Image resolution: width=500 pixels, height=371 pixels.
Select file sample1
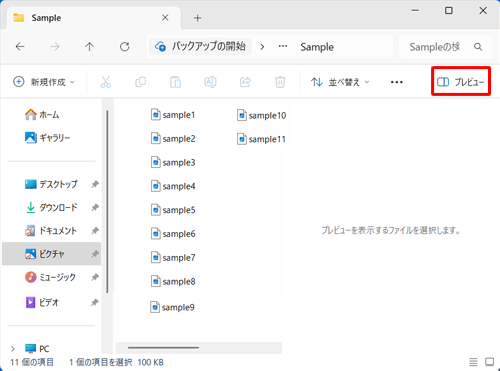click(x=173, y=115)
